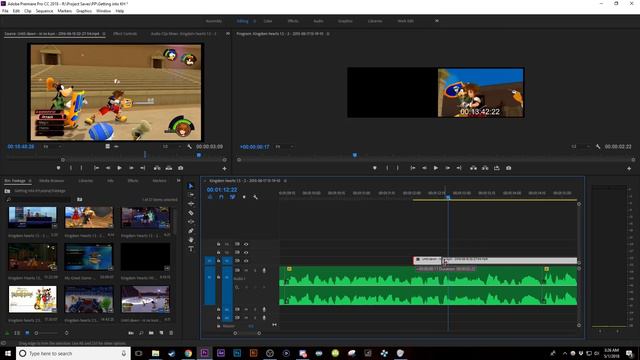This screenshot has width=640, height=360.
Task: Play the Program monitor sequence
Action: tap(436, 168)
